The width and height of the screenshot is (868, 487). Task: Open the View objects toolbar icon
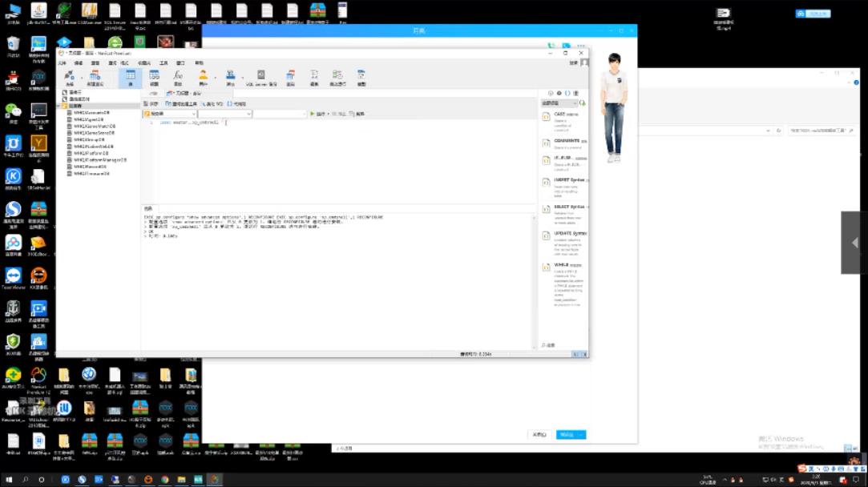[154, 78]
